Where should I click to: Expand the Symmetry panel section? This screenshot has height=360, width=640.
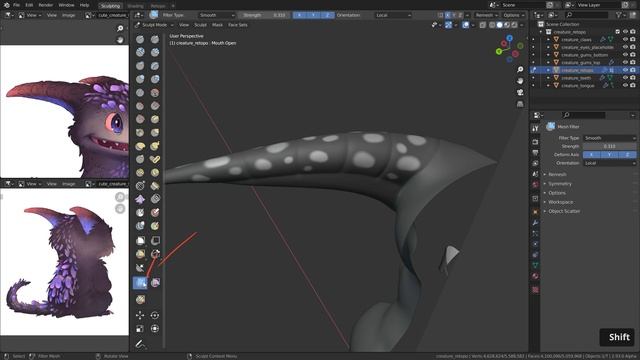(x=559, y=184)
